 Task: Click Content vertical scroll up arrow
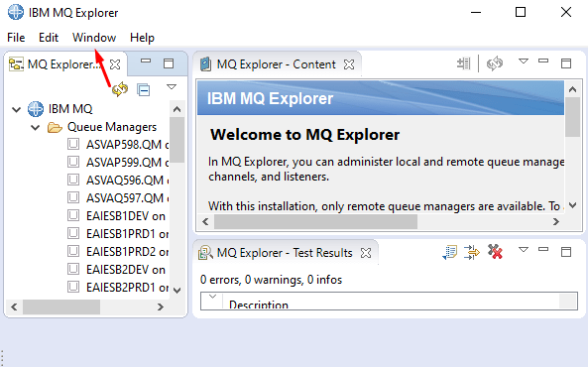click(572, 89)
